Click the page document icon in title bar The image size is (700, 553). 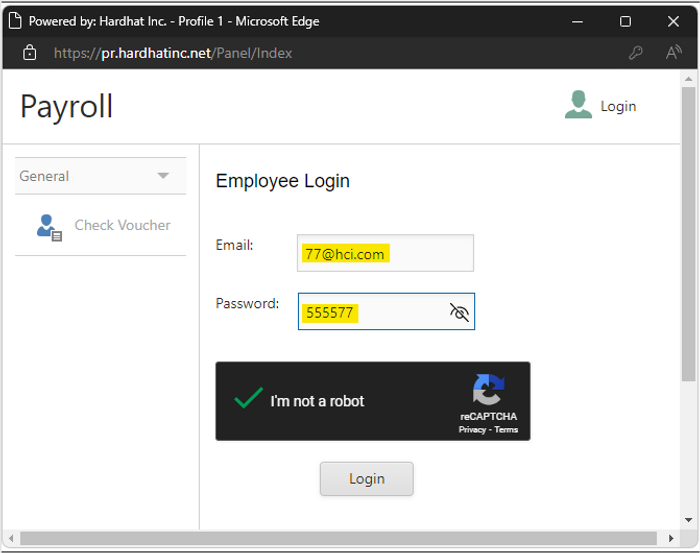(15, 21)
